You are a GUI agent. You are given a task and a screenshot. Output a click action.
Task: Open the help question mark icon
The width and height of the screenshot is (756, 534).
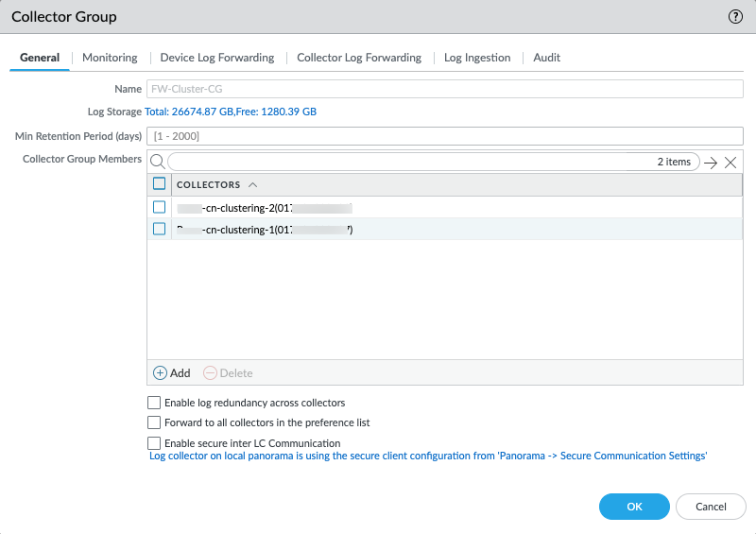(x=735, y=17)
